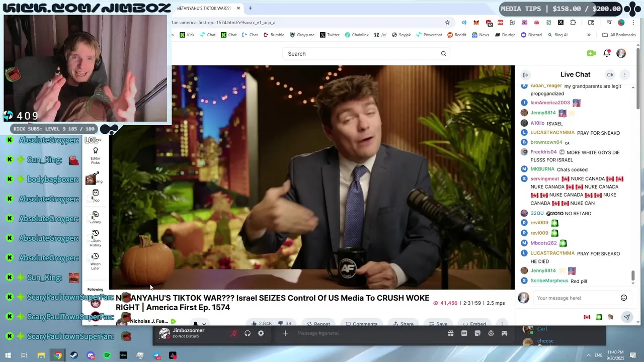This screenshot has height=362, width=644.
Task: Open Windows Start menu
Action: tap(8, 355)
